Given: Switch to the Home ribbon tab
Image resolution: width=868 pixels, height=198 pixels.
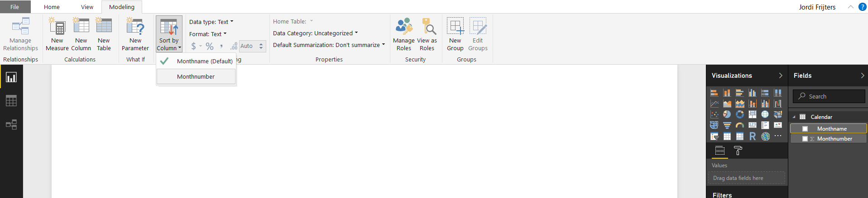Looking at the screenshot, I should tap(52, 7).
